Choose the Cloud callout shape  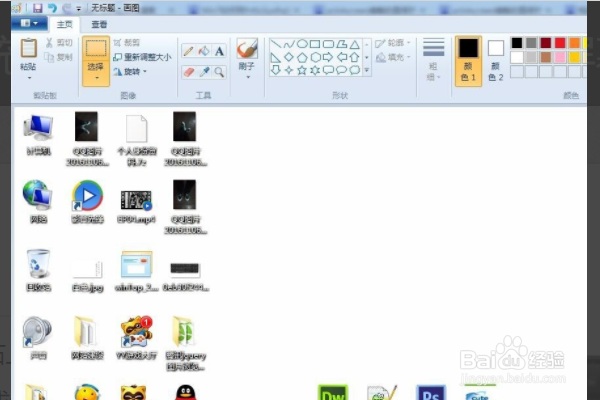click(x=355, y=70)
